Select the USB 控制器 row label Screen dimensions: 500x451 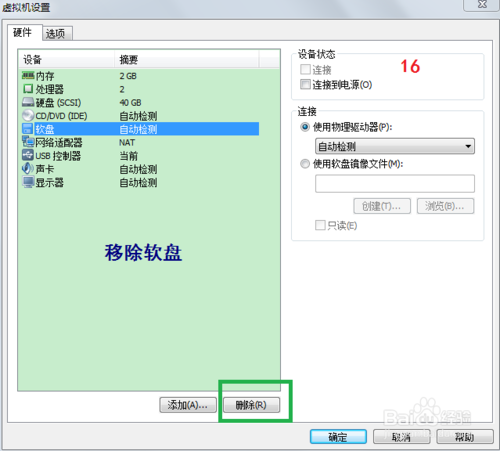click(x=58, y=156)
